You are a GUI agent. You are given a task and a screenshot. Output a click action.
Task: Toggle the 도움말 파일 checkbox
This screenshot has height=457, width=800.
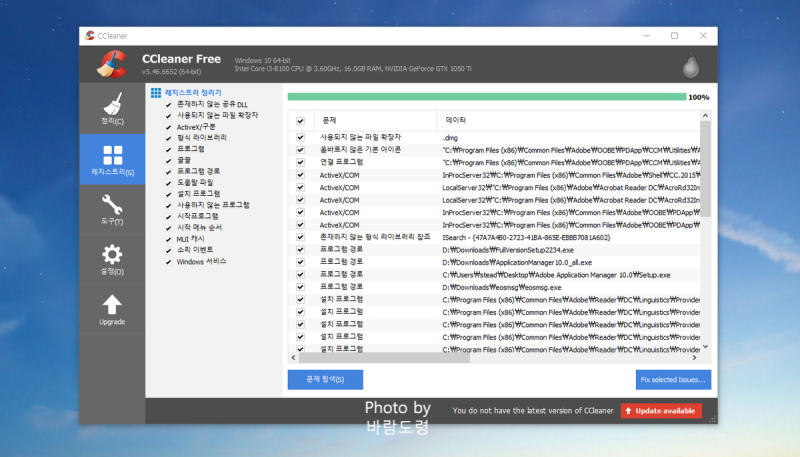168,183
